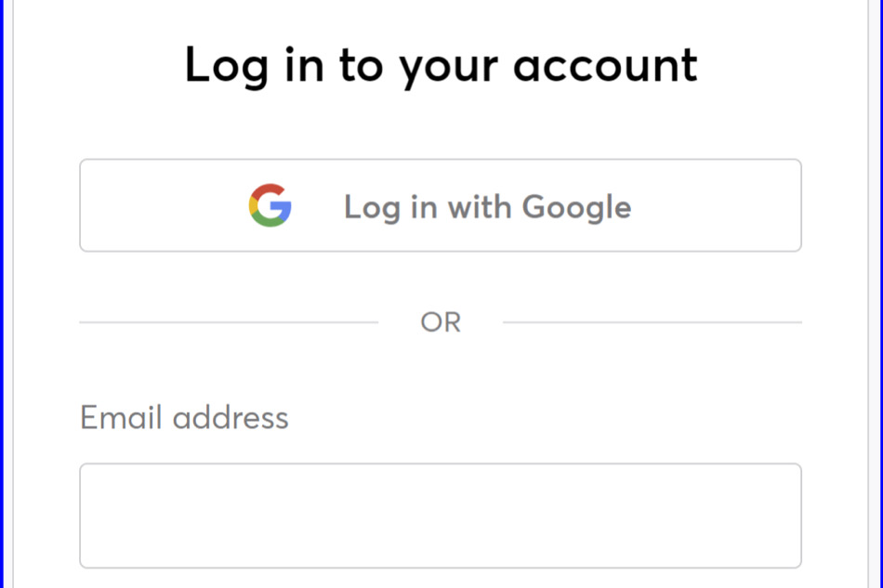Click the word account in the heading

tap(605, 65)
